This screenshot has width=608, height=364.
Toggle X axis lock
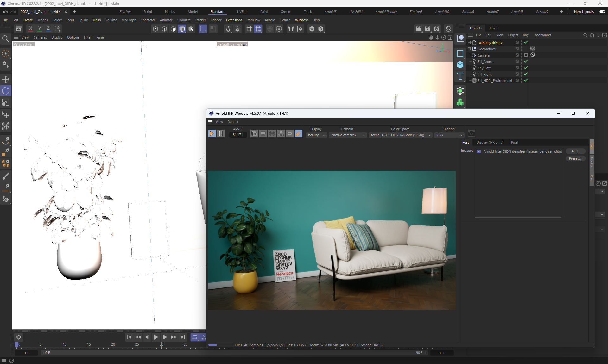tap(30, 29)
